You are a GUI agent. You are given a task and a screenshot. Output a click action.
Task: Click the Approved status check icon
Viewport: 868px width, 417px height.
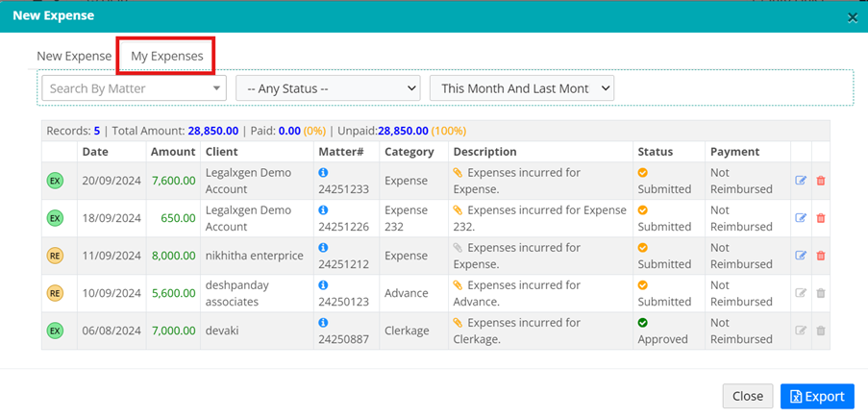pyautogui.click(x=643, y=323)
